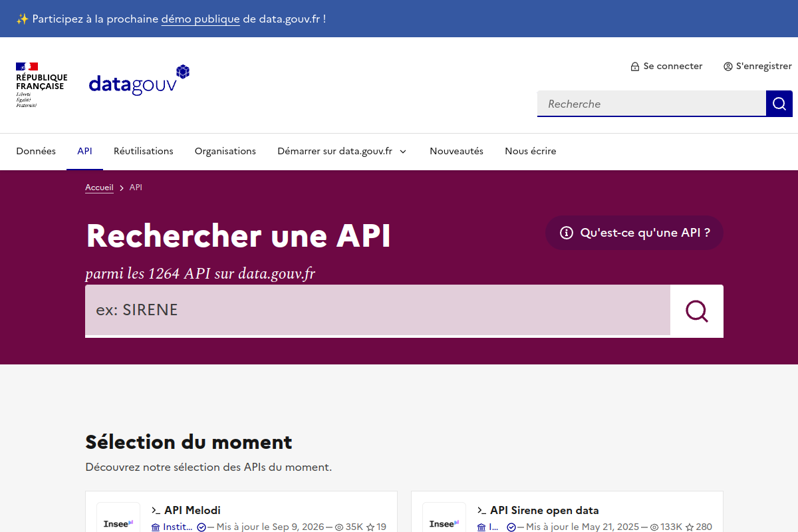Click the Insee logo on API Melodi card

pyautogui.click(x=118, y=523)
